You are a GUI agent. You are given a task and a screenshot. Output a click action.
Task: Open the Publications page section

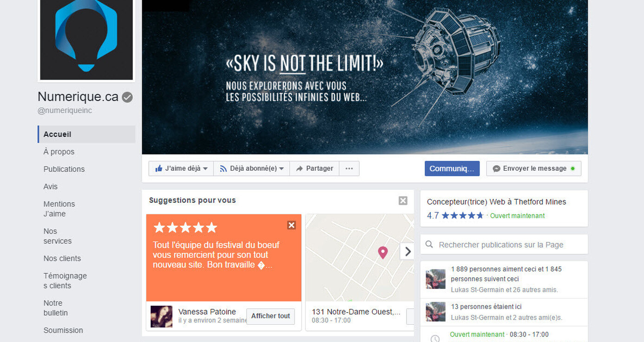click(x=64, y=169)
